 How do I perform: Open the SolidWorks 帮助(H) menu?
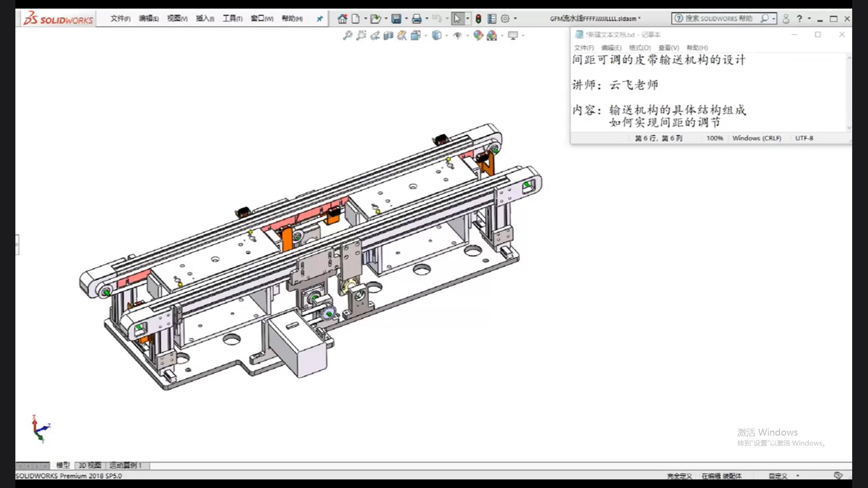(x=292, y=19)
